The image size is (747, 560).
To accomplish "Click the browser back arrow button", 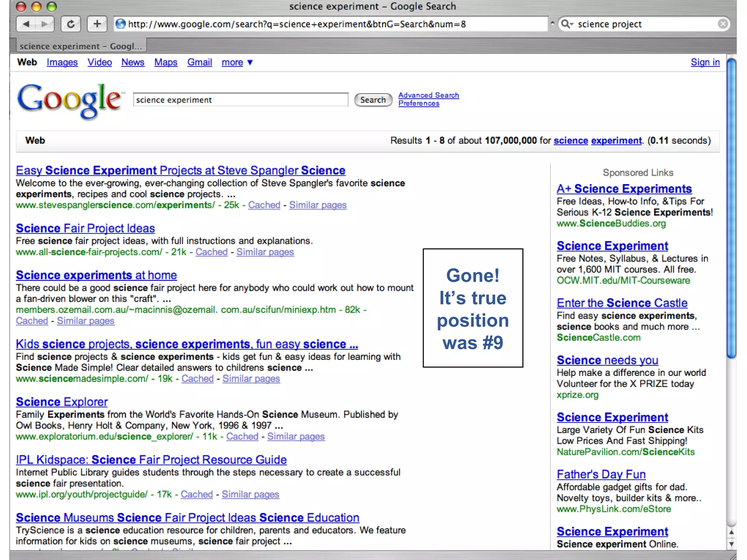I will point(26,24).
